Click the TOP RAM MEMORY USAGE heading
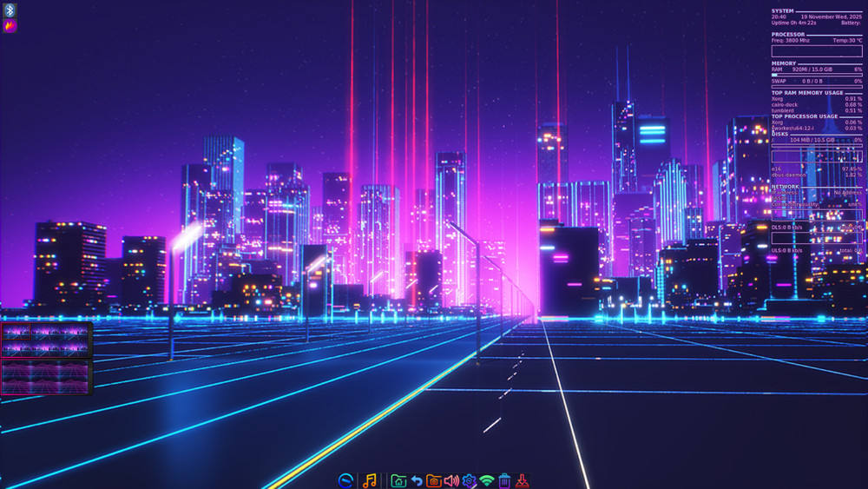868x489 pixels. (807, 92)
